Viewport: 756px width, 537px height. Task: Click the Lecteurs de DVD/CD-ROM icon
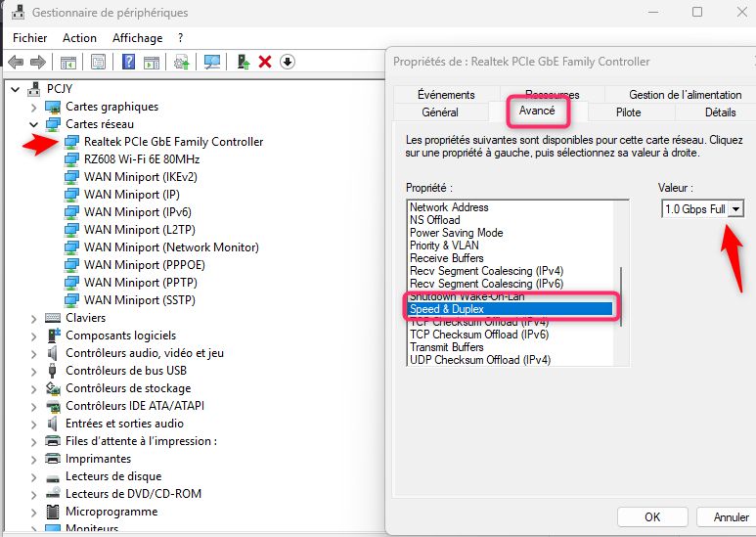tap(53, 494)
